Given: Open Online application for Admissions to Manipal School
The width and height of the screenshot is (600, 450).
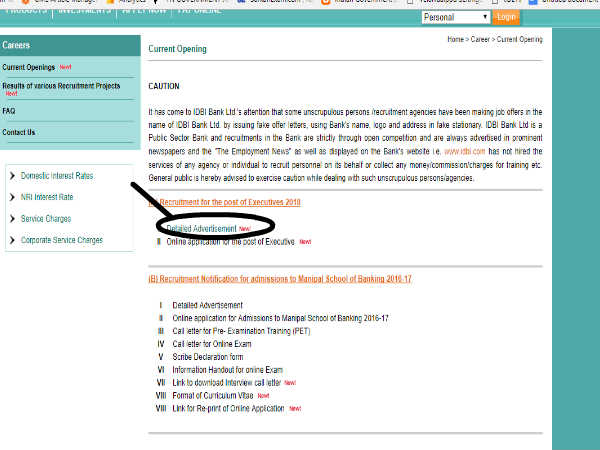Looking at the screenshot, I should (x=280, y=318).
